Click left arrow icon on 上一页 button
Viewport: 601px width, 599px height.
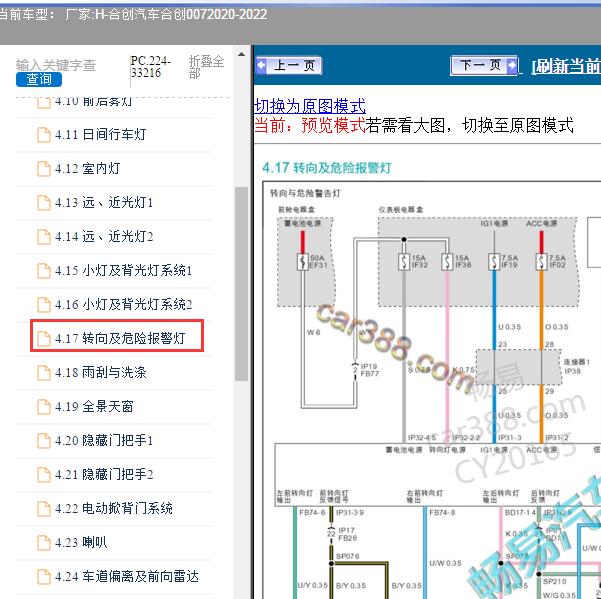(261, 65)
